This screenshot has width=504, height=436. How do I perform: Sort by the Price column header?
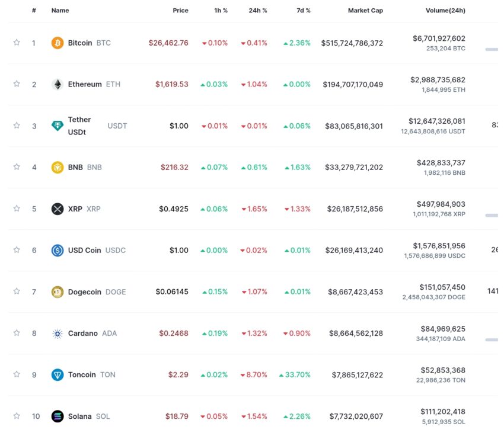(181, 10)
